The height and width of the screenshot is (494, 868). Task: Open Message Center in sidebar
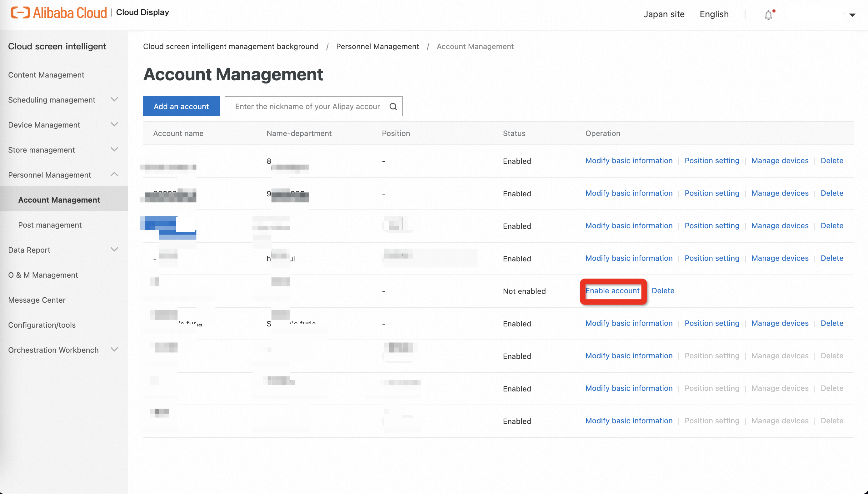tap(37, 300)
